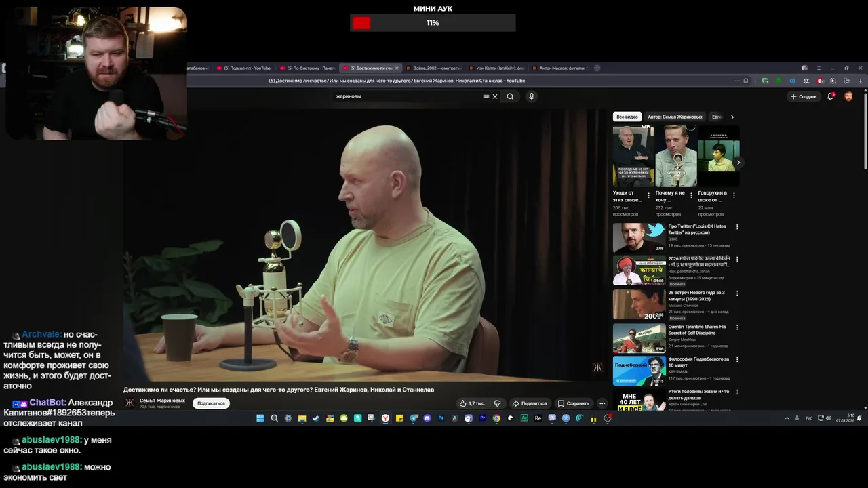Open Windows Start menu
The width and height of the screenshot is (868, 488).
pyautogui.click(x=260, y=418)
